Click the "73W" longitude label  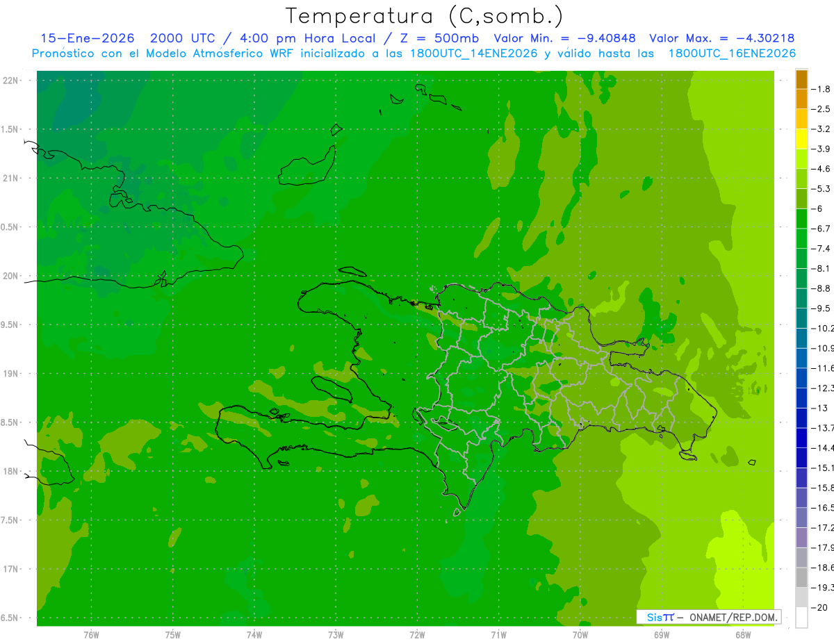pos(336,634)
